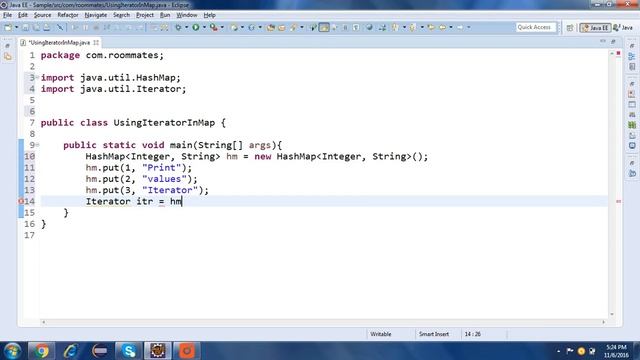
Task: Click the Run External Tools icon
Action: point(213,27)
